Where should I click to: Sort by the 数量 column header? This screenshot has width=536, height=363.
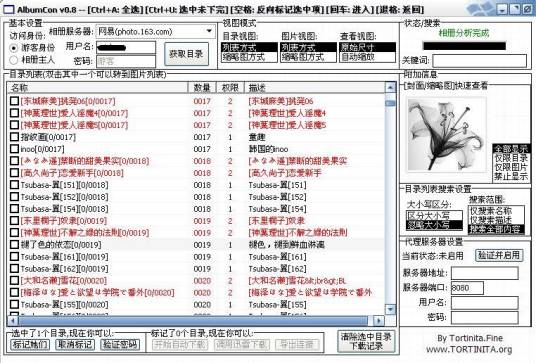point(202,88)
